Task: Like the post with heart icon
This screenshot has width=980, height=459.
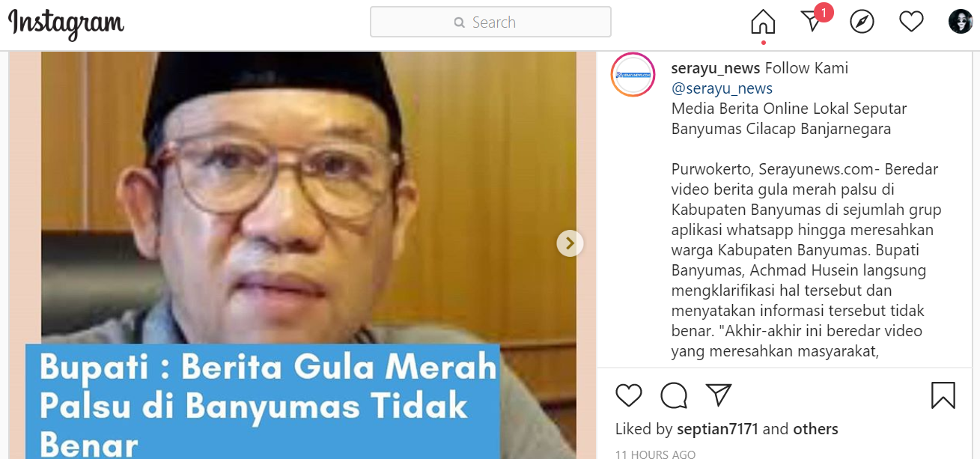Action: tap(629, 395)
